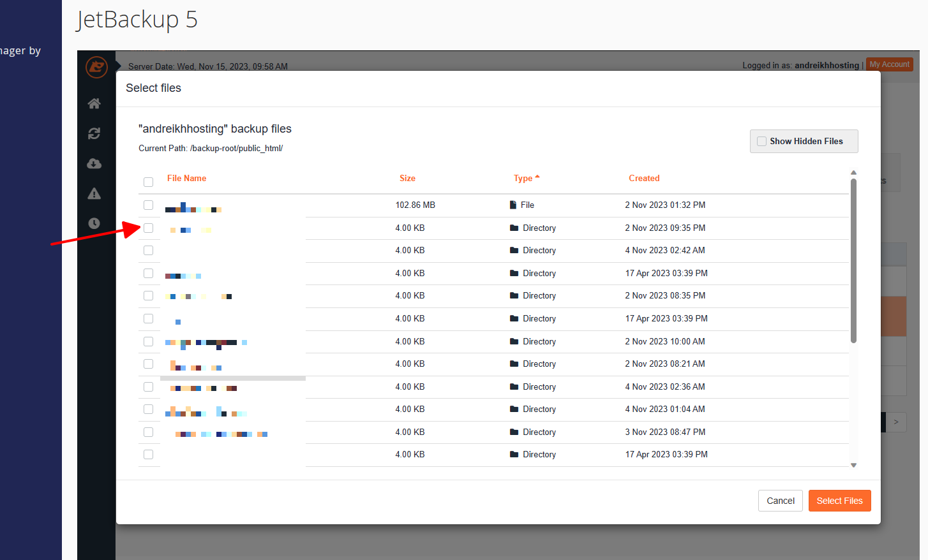Sort the table by Created column

point(644,178)
